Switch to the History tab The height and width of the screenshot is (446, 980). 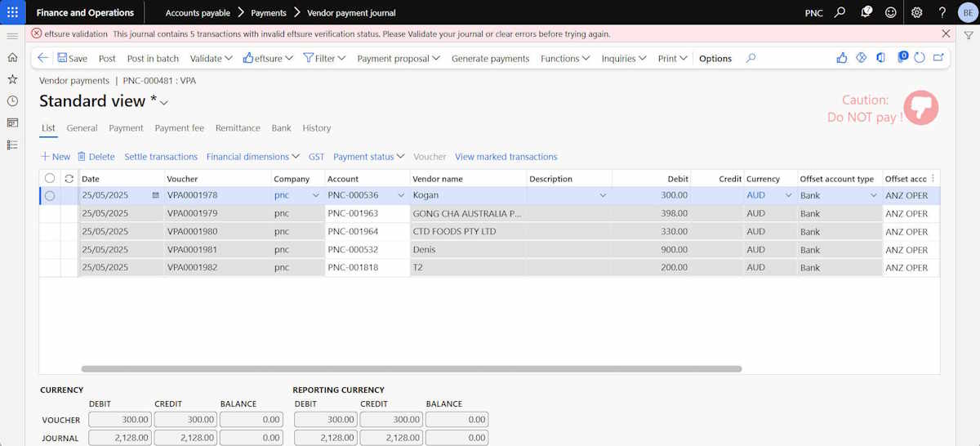[316, 128]
